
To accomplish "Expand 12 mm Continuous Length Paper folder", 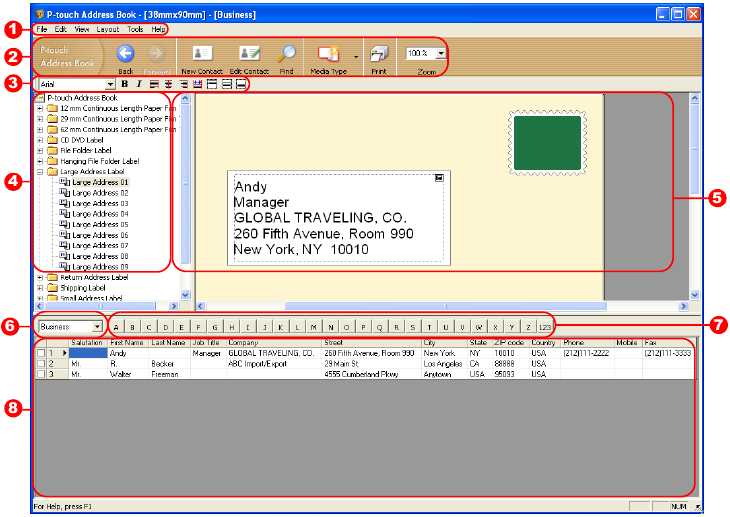I will 40,109.
